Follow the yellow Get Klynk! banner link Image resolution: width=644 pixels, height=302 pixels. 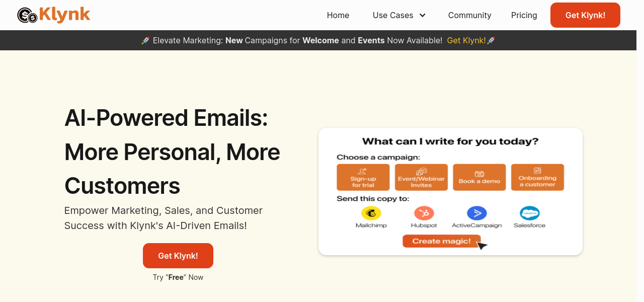coord(466,40)
